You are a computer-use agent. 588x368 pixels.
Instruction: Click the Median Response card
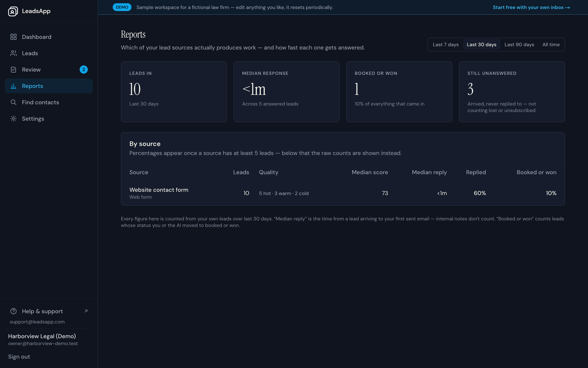(287, 92)
